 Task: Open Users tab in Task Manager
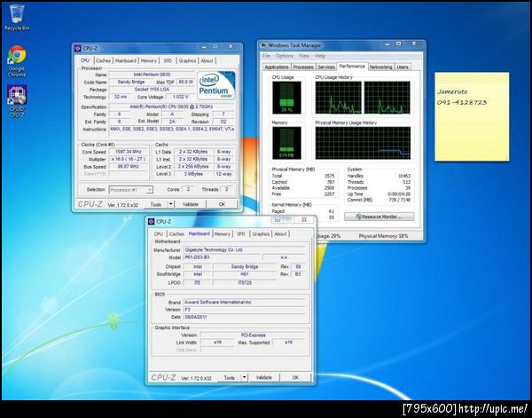tap(403, 67)
